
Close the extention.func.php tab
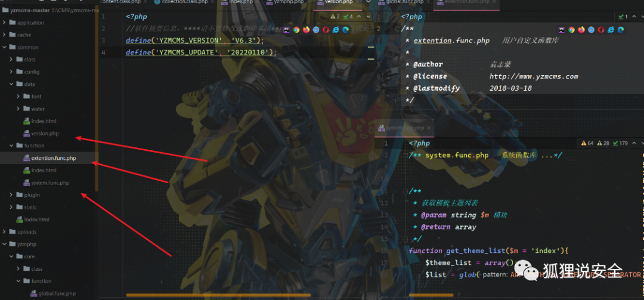point(493,2)
